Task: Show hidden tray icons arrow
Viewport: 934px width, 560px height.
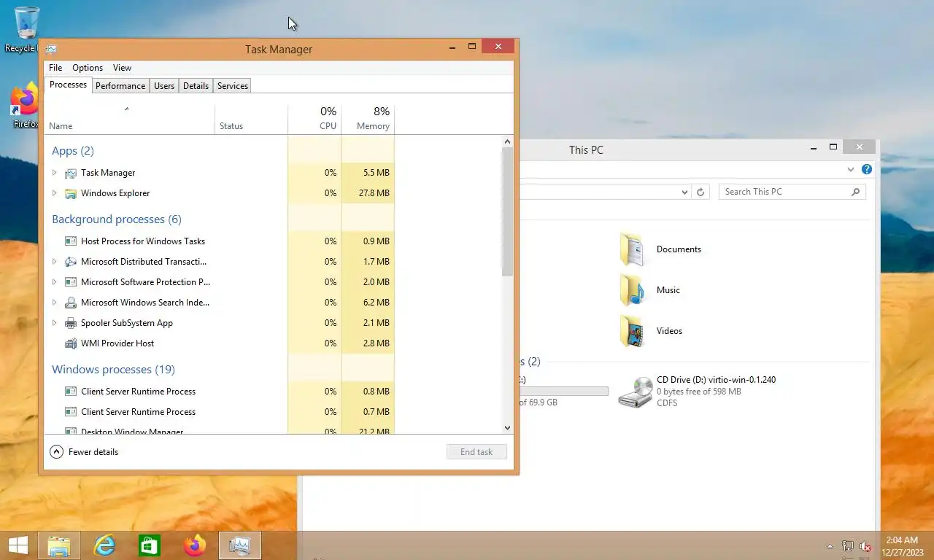Action: (830, 546)
